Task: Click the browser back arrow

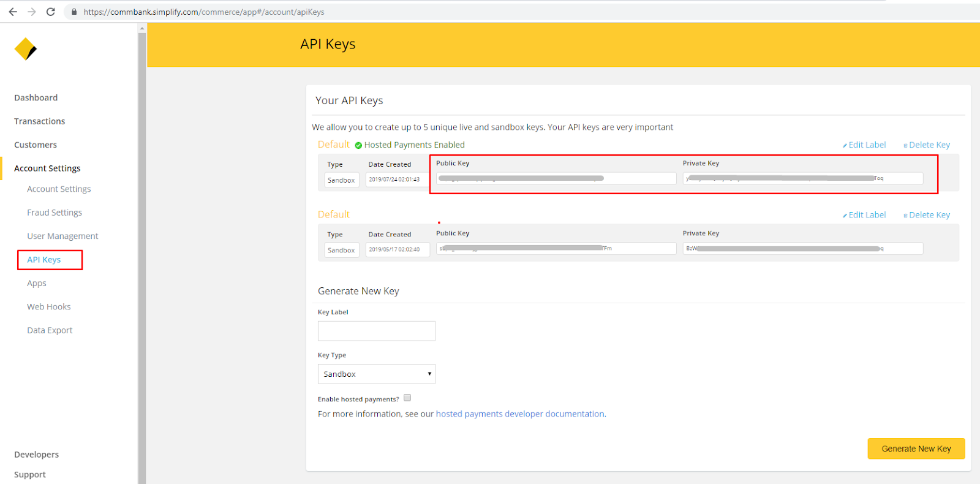Action: point(13,12)
